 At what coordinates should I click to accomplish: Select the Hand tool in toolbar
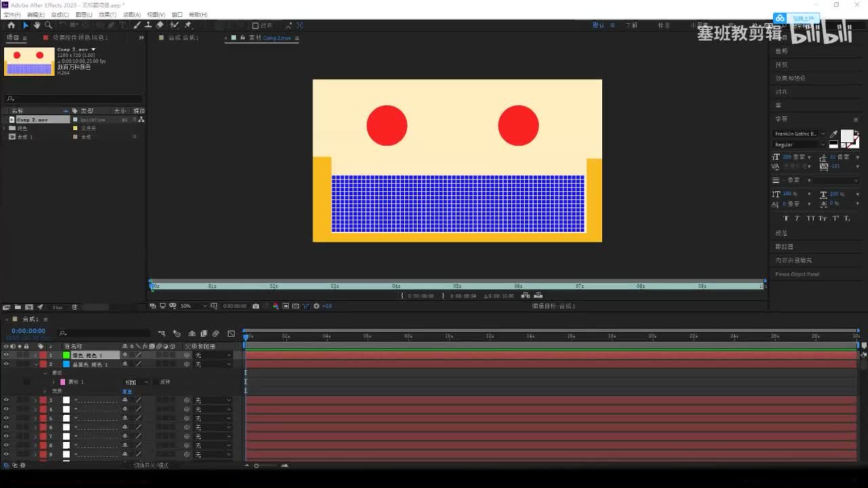[37, 25]
